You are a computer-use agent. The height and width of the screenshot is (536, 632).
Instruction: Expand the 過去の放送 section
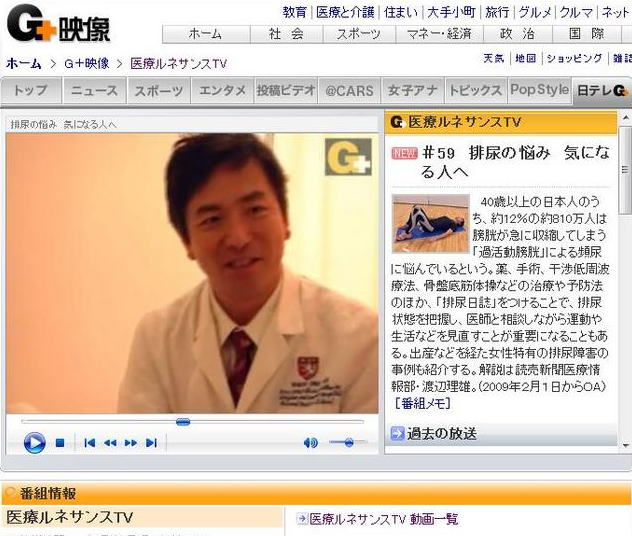tap(442, 434)
